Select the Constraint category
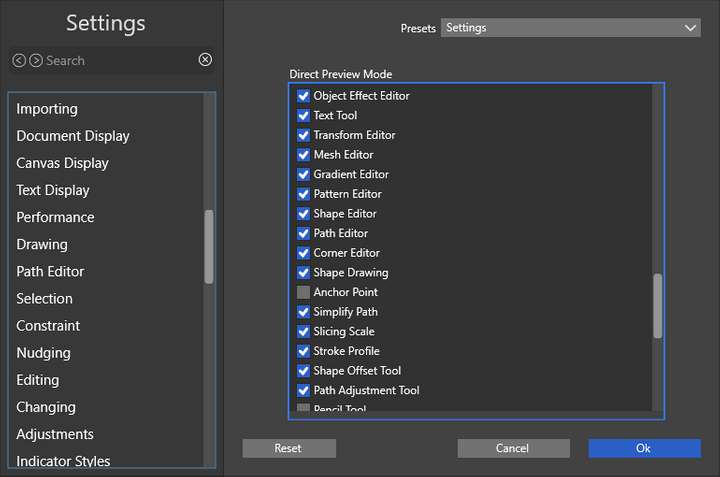 tap(48, 325)
